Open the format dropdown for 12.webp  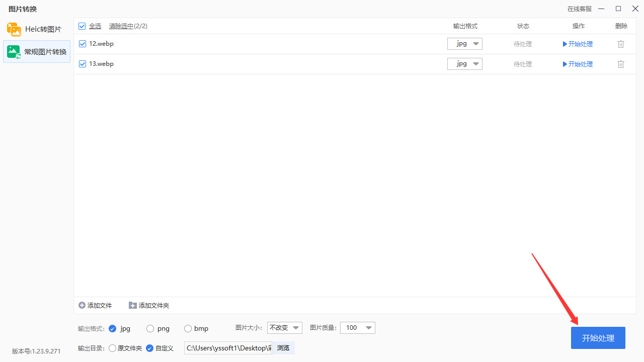465,44
